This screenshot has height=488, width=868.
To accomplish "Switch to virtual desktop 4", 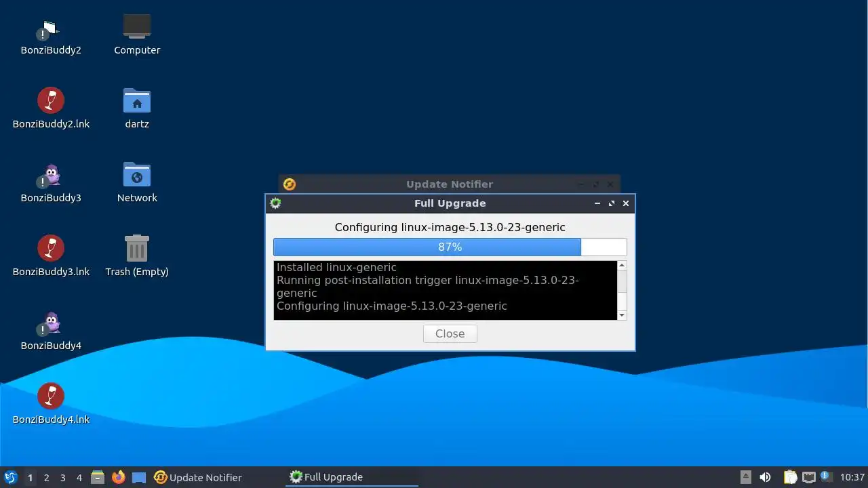I will click(79, 477).
